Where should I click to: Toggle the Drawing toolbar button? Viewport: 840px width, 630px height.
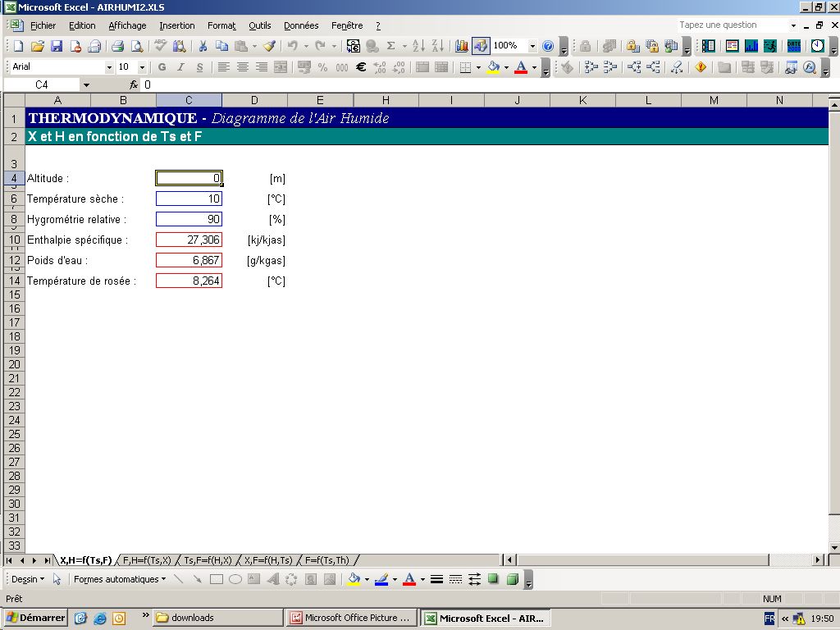[x=481, y=46]
